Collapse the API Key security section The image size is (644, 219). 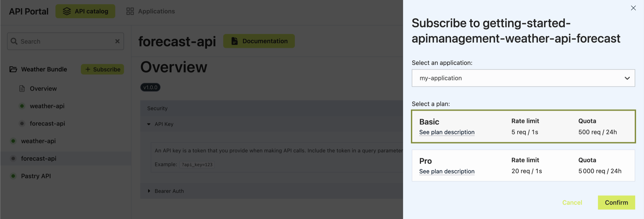pos(149,124)
